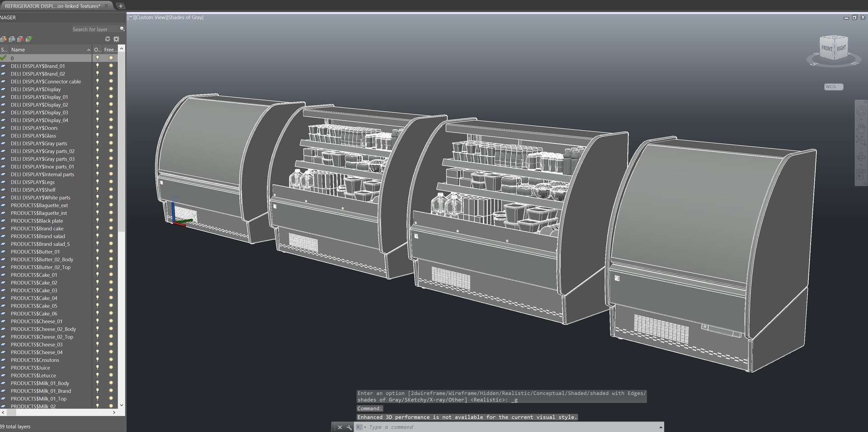This screenshot has width=868, height=432.
Task: Click the command line customize wrench
Action: click(349, 427)
